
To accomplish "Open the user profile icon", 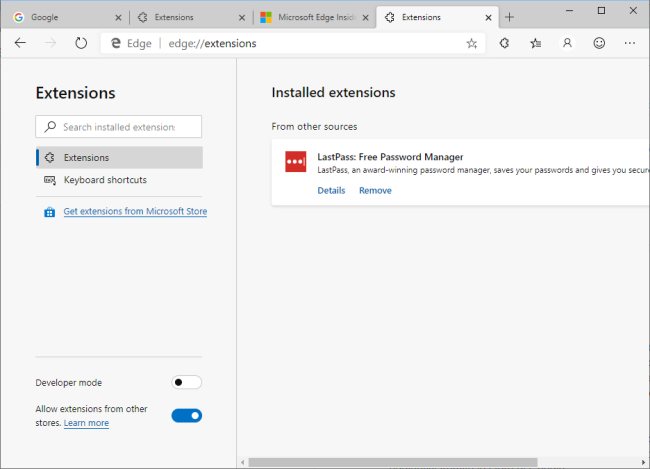I will 567,43.
